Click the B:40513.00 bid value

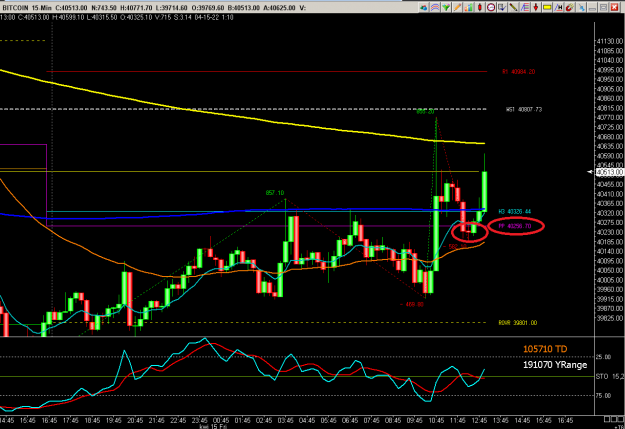click(244, 8)
